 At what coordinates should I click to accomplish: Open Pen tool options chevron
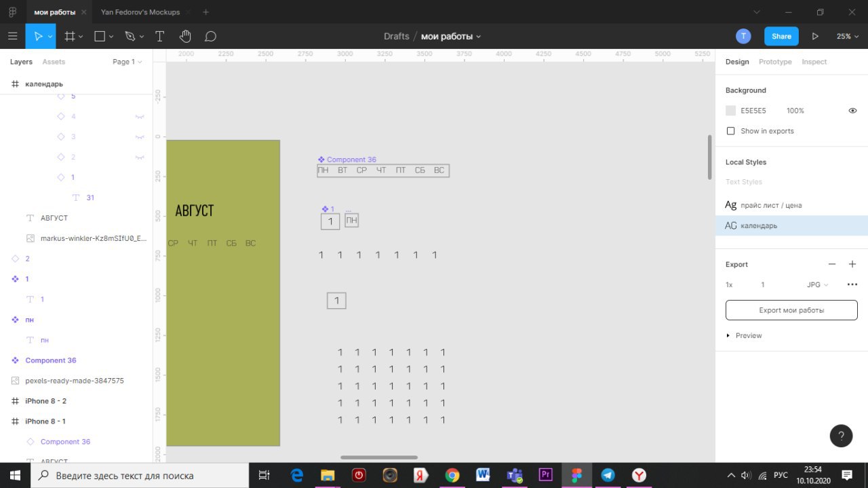tap(142, 37)
